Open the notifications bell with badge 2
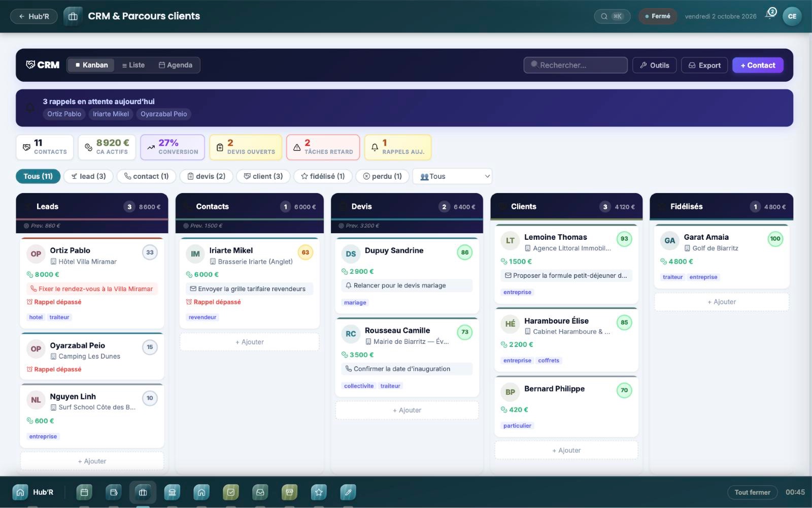The height and width of the screenshot is (508, 812). (x=770, y=14)
